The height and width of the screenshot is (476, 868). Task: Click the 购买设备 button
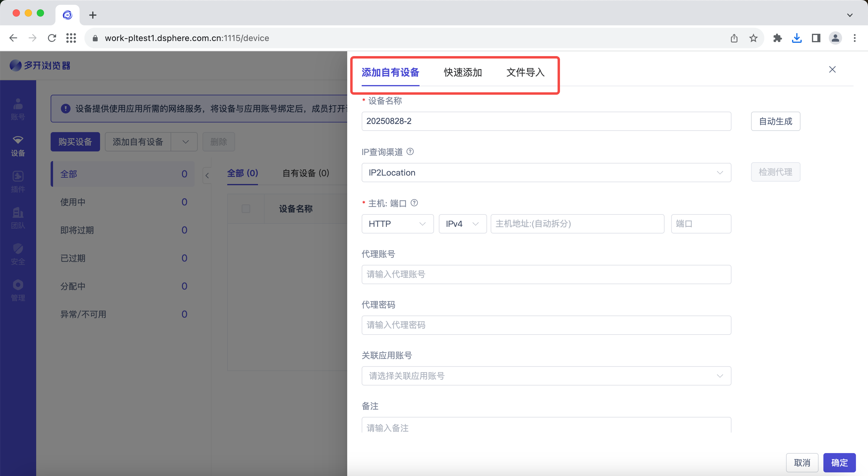click(75, 142)
